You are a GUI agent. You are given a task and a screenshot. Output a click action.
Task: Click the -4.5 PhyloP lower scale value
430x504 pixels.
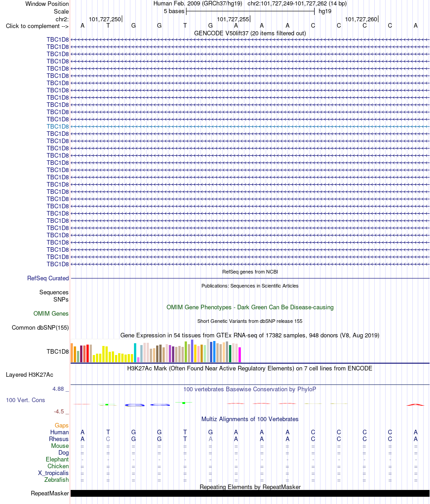point(59,412)
